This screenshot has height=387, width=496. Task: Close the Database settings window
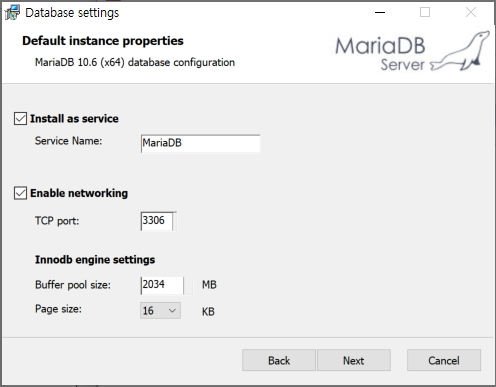(x=471, y=13)
